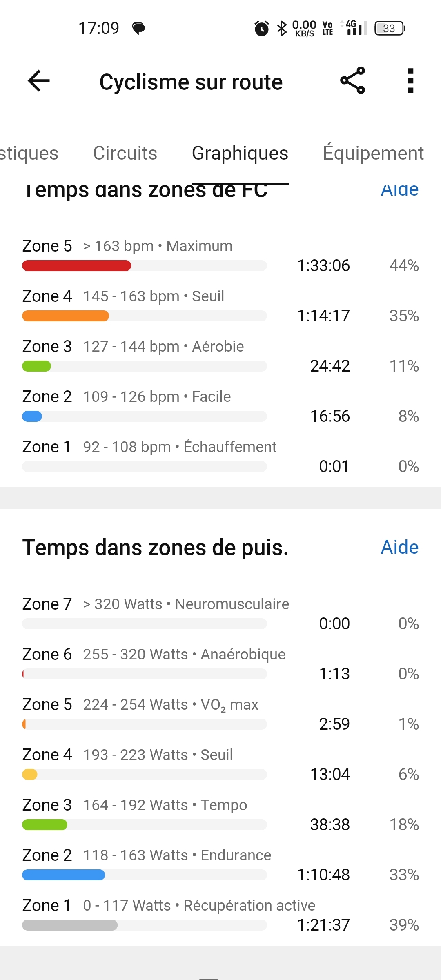Screen dimensions: 441x980
Task: Tap the red Zone 5 Maximum bar
Action: [77, 266]
